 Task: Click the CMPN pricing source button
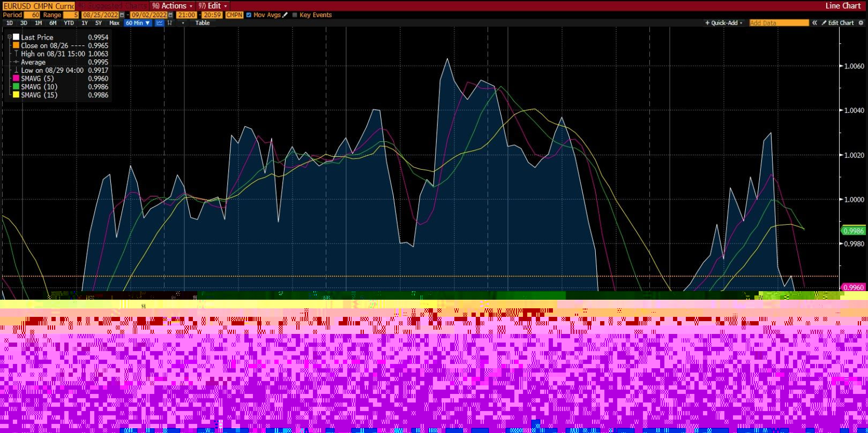click(x=234, y=15)
